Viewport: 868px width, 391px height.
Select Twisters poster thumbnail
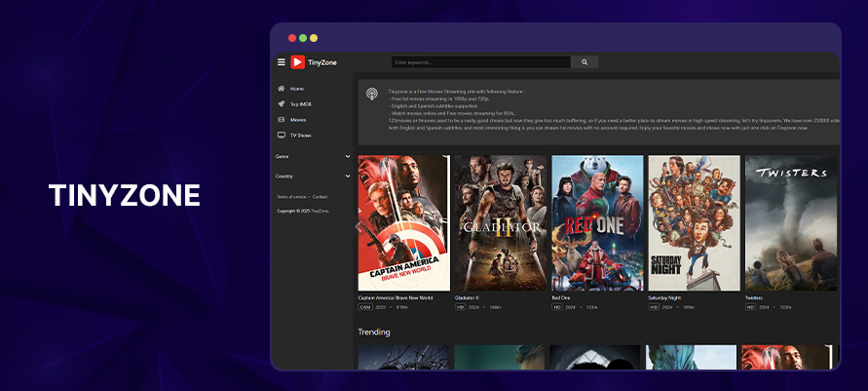(791, 222)
